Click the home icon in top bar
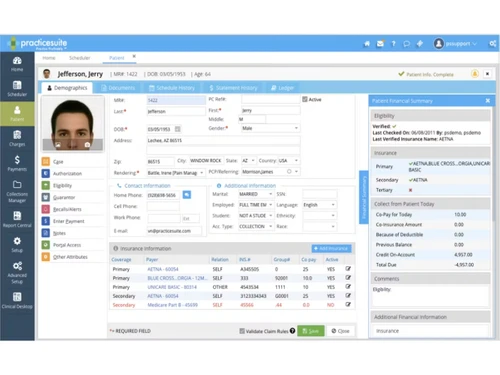The width and height of the screenshot is (500, 375). coord(367,44)
